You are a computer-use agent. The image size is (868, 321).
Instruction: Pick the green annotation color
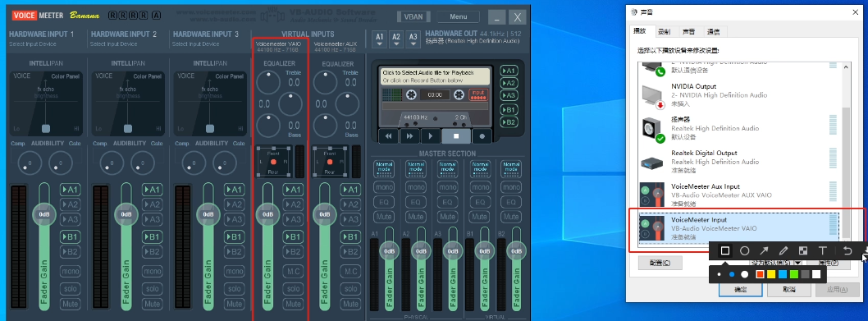coord(794,274)
